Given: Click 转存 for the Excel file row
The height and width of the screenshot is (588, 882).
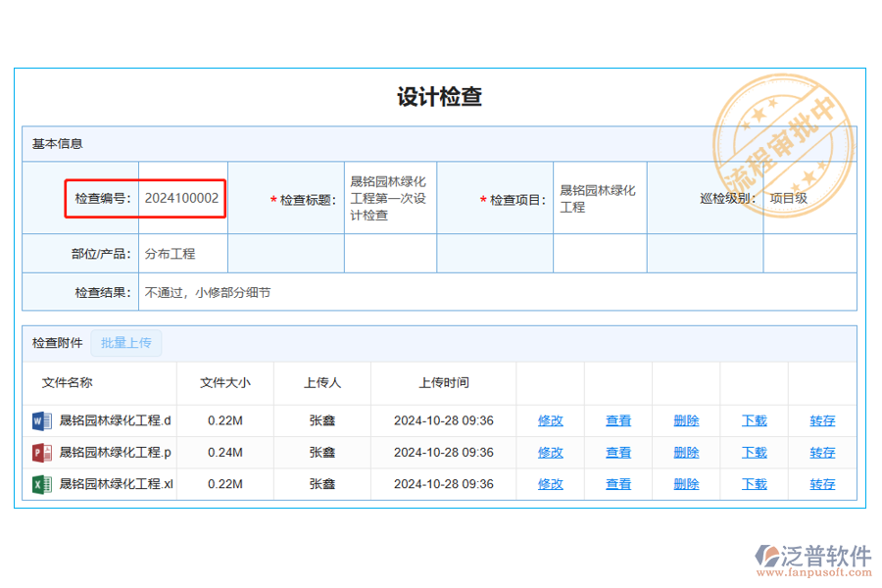Looking at the screenshot, I should 822,484.
